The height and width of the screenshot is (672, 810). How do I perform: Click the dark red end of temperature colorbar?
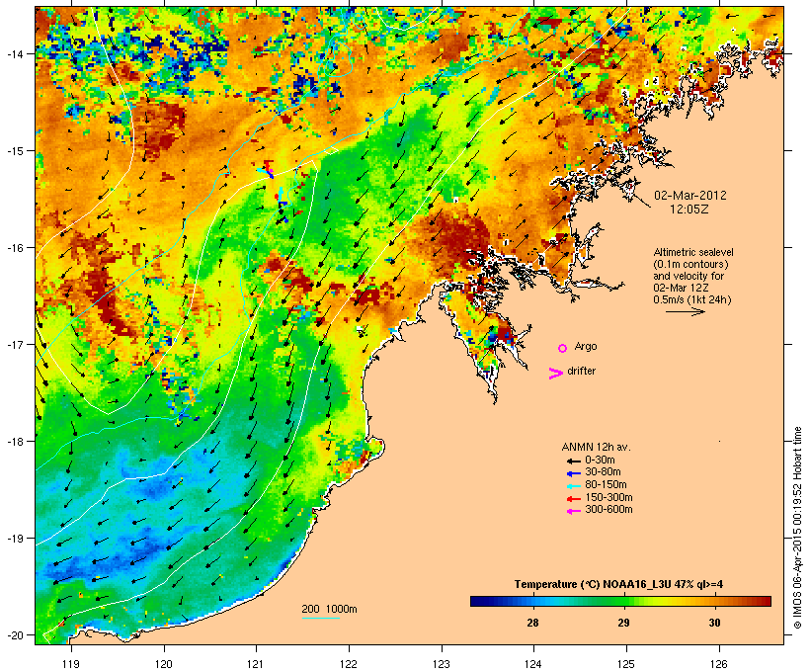(767, 601)
